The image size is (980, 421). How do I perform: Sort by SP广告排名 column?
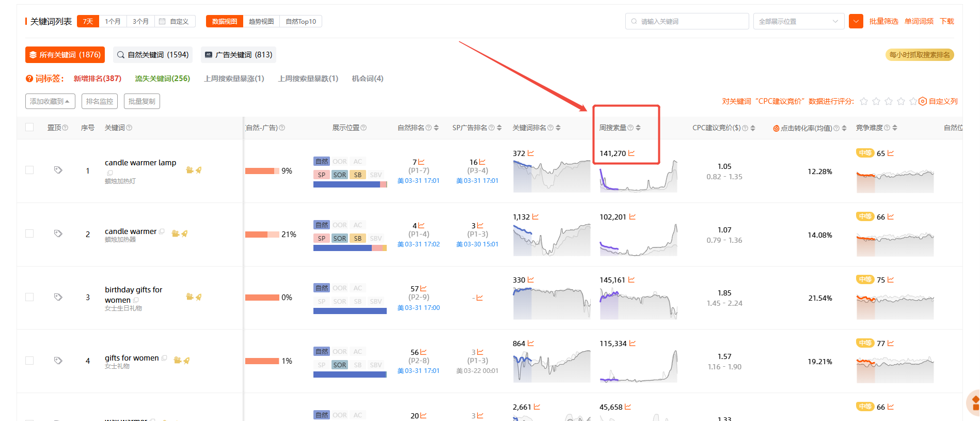(x=499, y=128)
